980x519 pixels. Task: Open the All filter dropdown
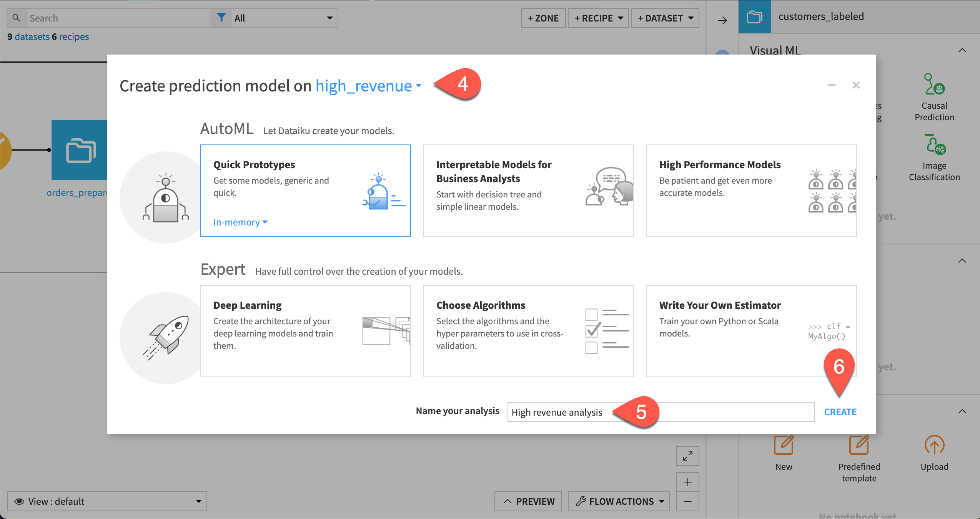284,18
